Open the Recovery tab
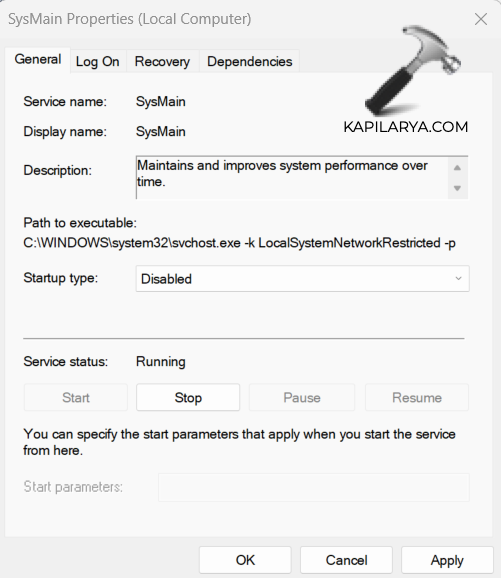 (162, 62)
